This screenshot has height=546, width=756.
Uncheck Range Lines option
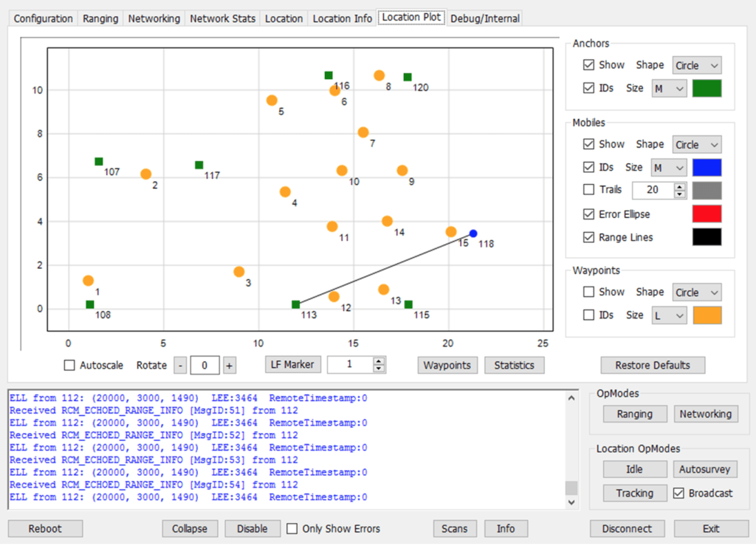tap(588, 237)
